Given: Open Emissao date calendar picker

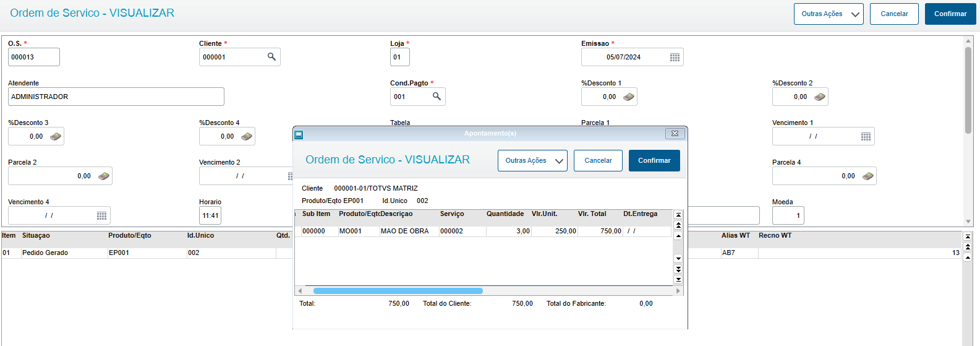Looking at the screenshot, I should (675, 57).
